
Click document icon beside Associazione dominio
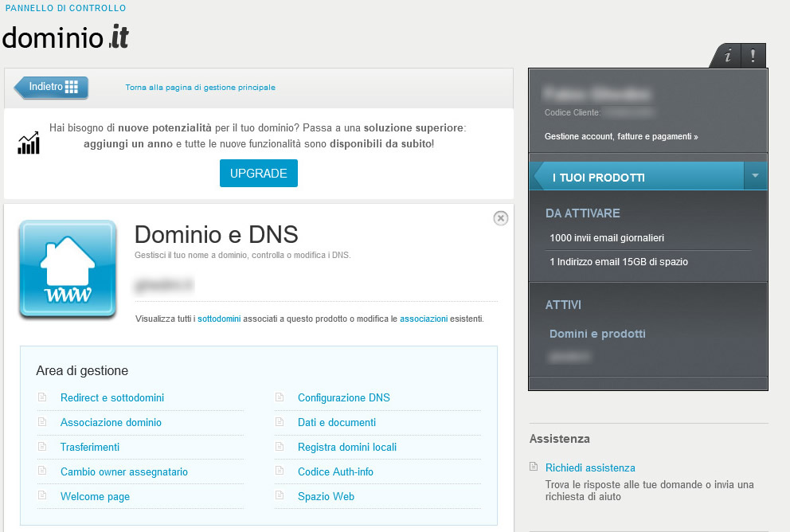[x=42, y=421]
